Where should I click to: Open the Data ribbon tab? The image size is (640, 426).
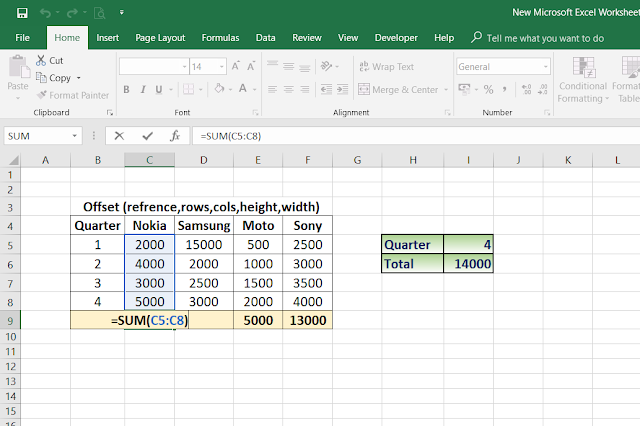[265, 38]
